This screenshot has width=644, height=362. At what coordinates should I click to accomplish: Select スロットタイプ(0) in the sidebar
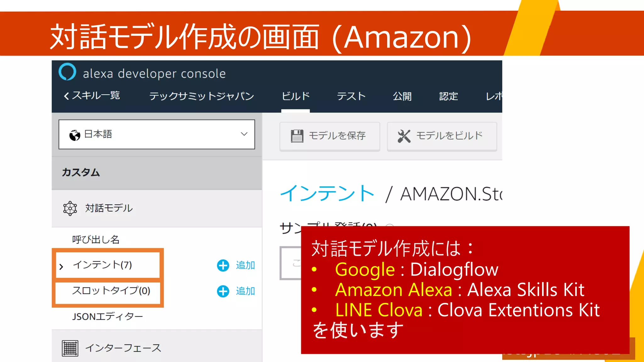(111, 291)
